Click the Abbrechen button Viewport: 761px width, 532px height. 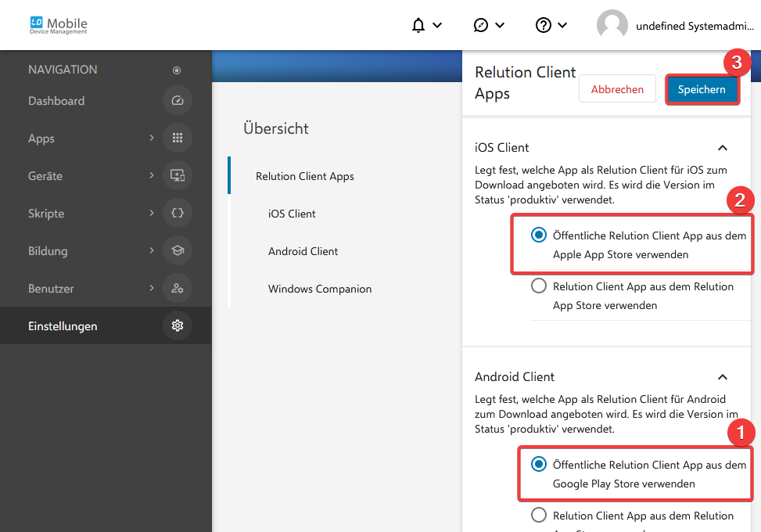click(617, 89)
